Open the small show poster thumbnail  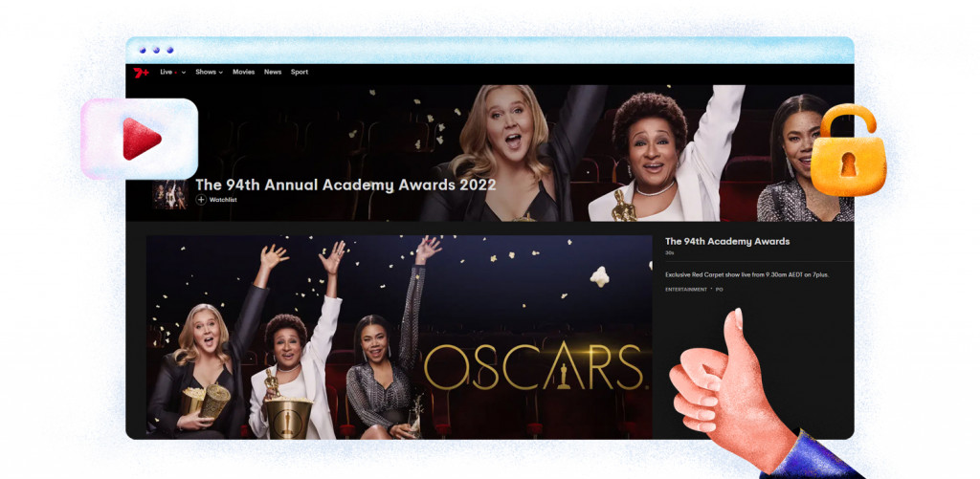[x=169, y=194]
